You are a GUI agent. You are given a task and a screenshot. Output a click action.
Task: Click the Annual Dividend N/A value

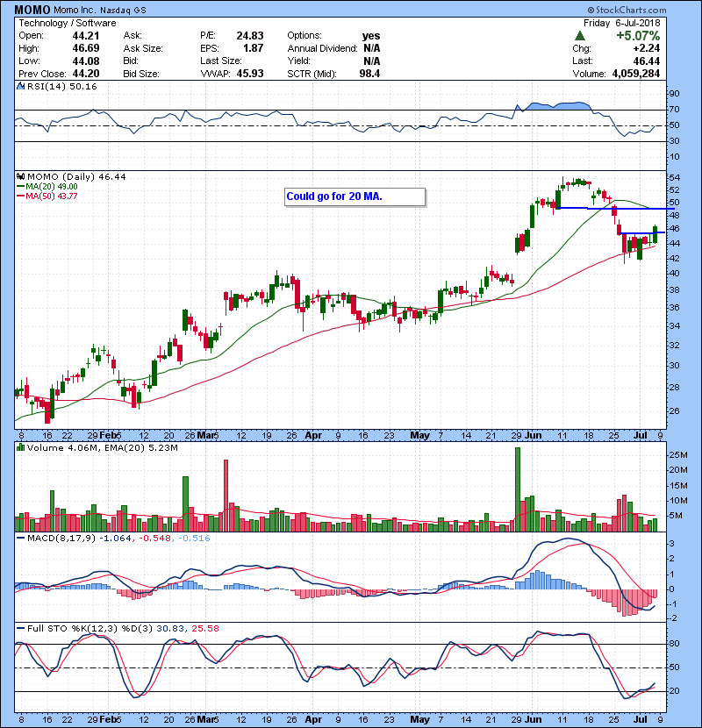pos(372,48)
